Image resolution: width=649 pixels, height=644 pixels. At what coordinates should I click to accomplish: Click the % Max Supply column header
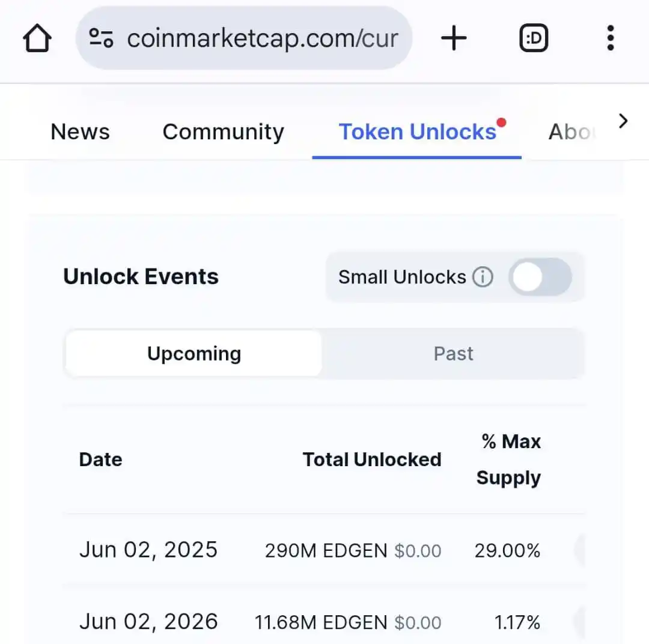(x=508, y=459)
